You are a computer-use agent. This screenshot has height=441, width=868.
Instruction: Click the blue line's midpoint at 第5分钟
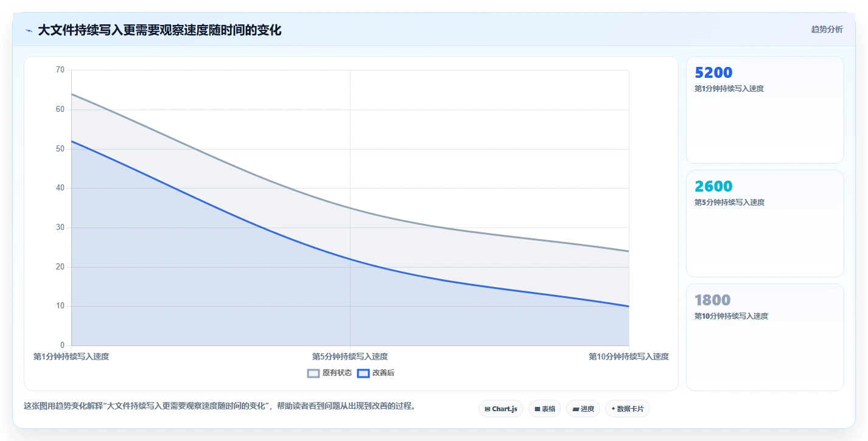click(x=350, y=259)
